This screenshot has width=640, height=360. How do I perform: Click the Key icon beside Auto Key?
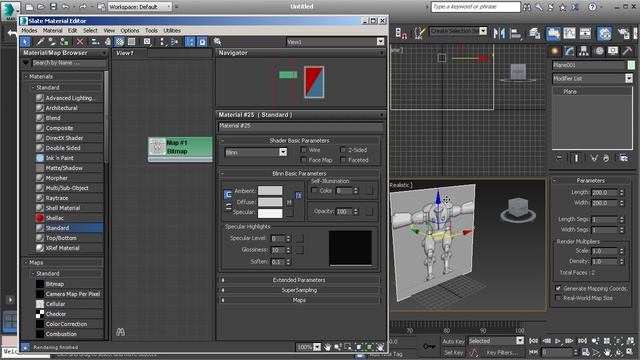click(429, 346)
